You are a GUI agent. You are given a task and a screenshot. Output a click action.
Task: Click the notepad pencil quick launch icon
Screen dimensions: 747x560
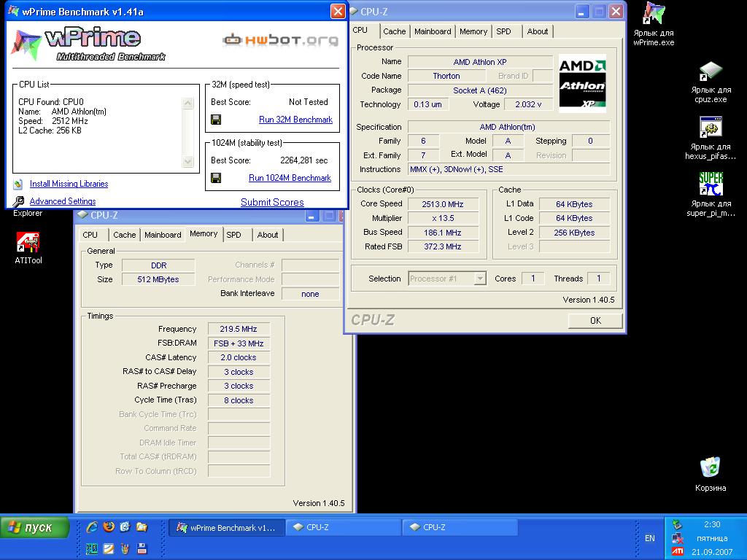coord(109,548)
